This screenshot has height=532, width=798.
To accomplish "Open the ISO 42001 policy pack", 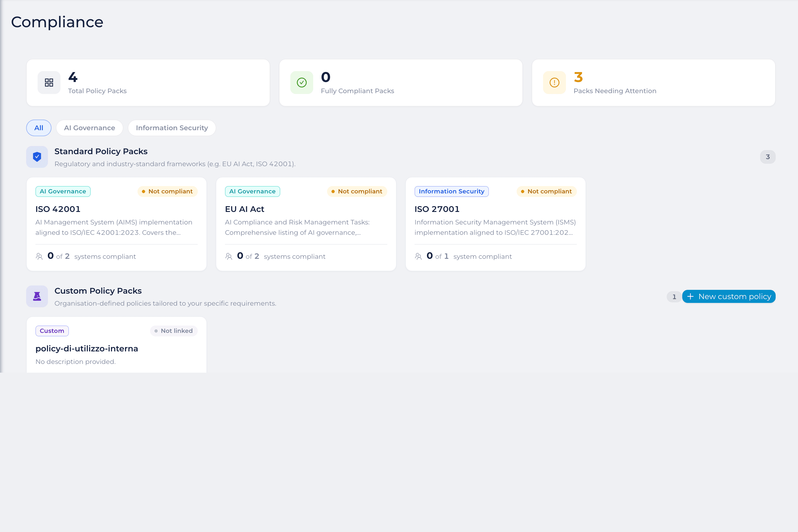I will coord(116,224).
